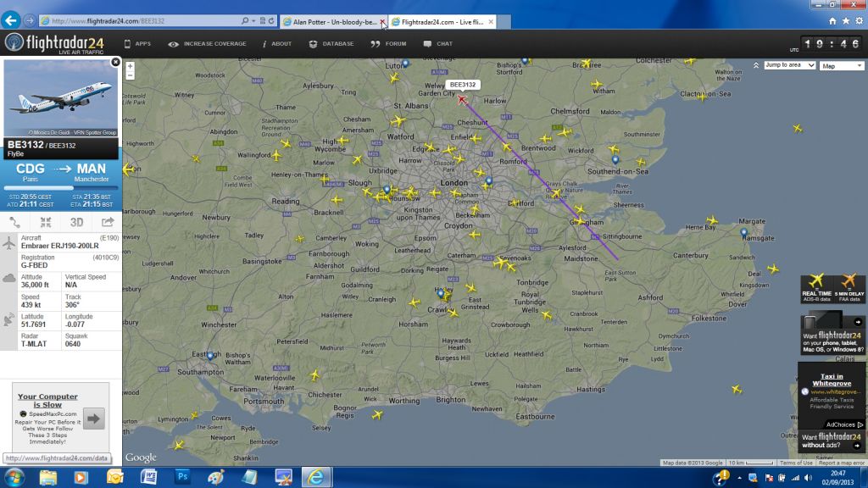
Task: Click the London City airport marker
Action: pos(489,181)
